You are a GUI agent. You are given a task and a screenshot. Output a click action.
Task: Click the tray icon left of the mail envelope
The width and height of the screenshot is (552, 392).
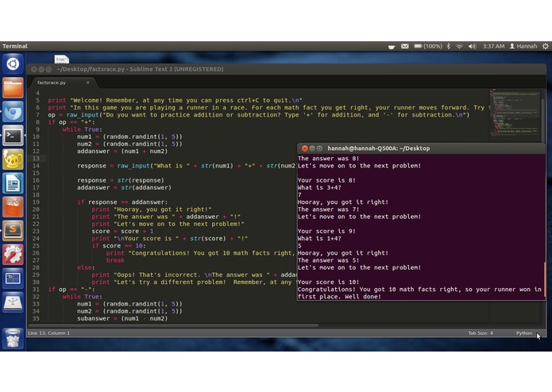(392, 46)
